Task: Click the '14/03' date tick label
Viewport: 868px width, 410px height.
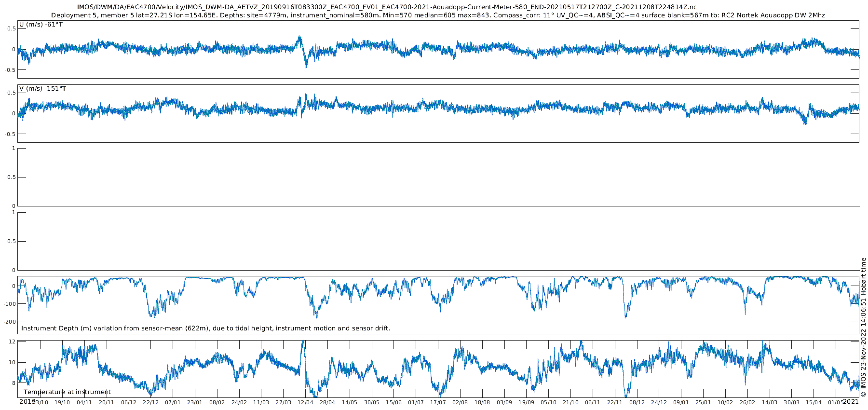Action: 770,402
